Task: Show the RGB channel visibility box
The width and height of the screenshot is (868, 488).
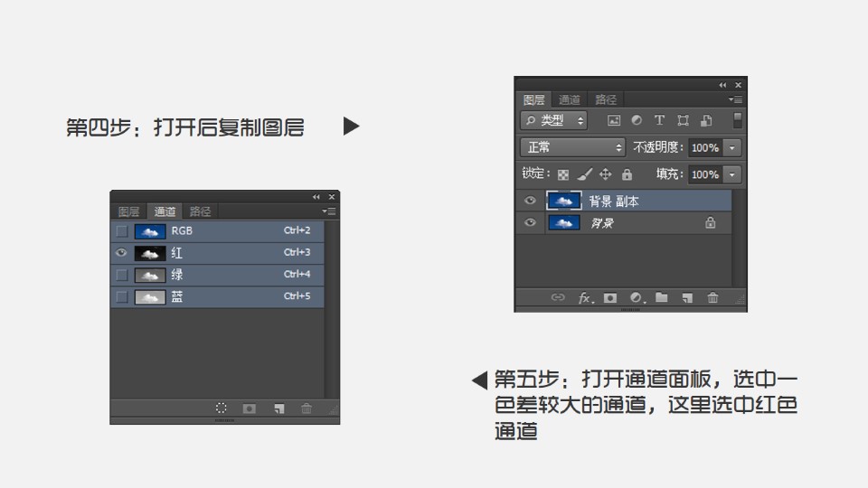Action: point(122,231)
